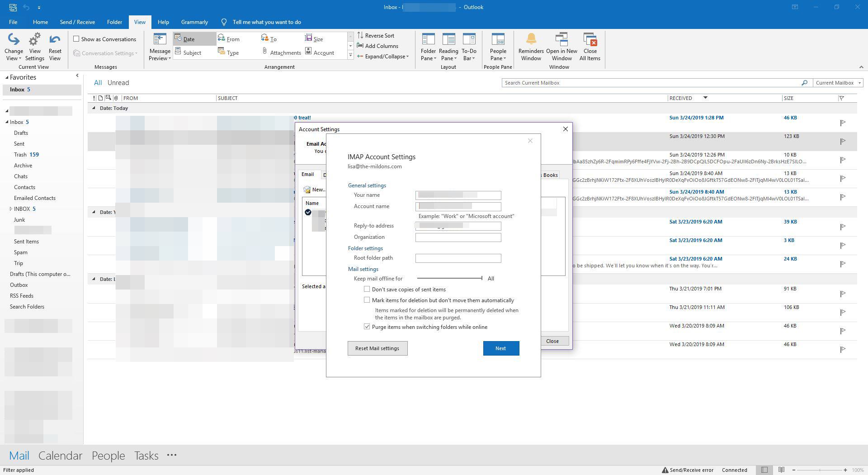Open To-Do Bar options
Viewport: 868px width, 475px height.
469,47
